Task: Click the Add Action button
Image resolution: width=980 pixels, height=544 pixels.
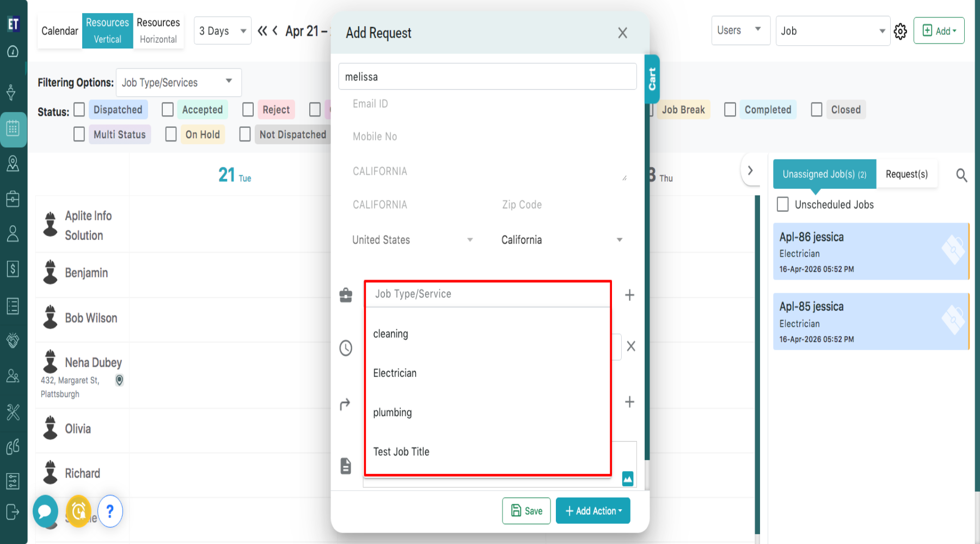Action: pyautogui.click(x=593, y=511)
